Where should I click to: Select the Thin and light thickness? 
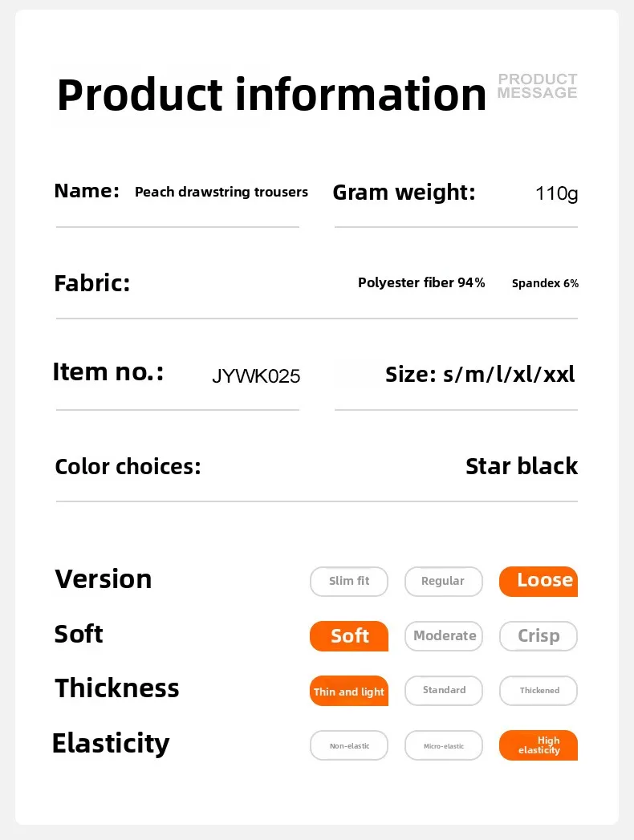coord(349,691)
